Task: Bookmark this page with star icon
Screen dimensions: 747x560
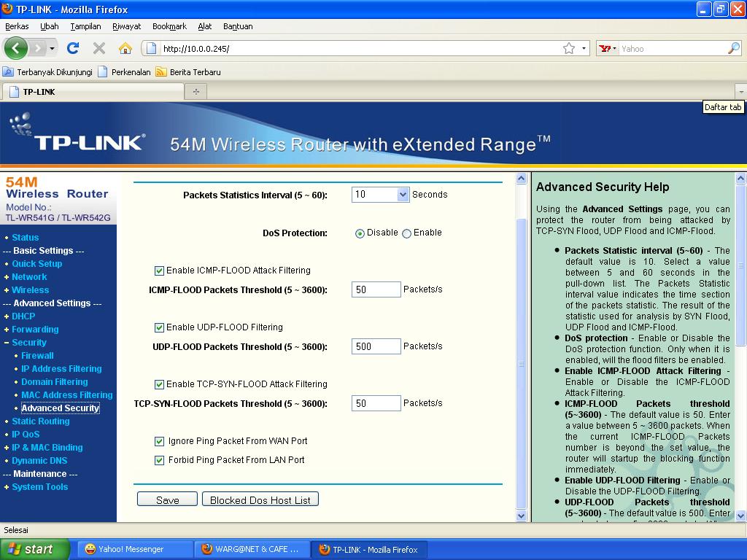Action: (569, 48)
